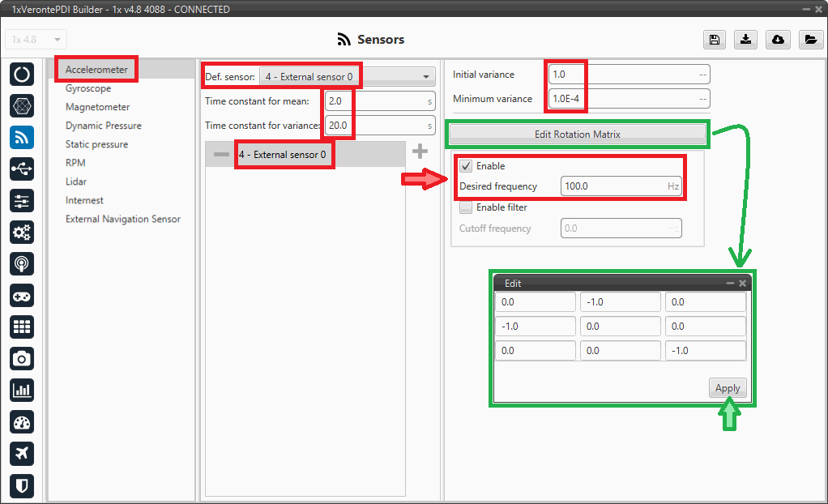Click the Edit Rotation Matrix button

[577, 135]
